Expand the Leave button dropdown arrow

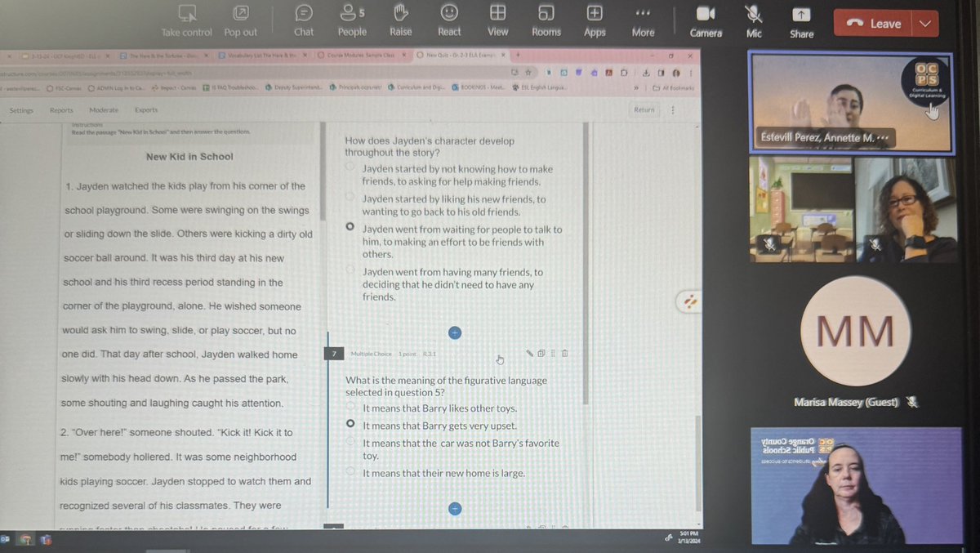pos(924,24)
